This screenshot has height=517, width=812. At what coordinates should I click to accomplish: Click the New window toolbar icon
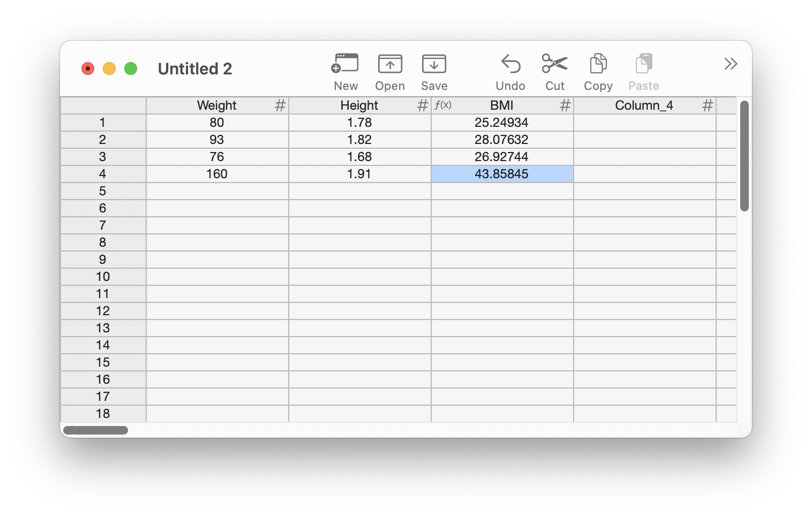(x=345, y=64)
